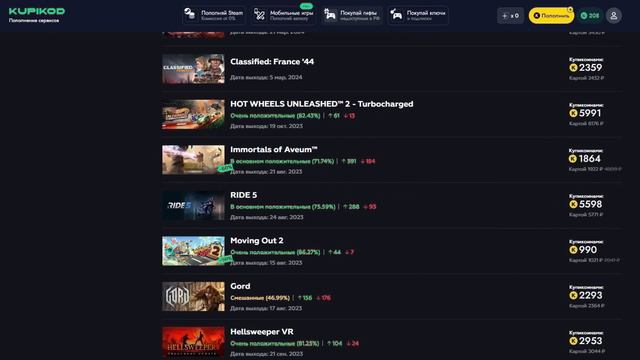The height and width of the screenshot is (360, 640).
Task: Click HOT WHEELS review rating 82.43%
Action: 275,116
